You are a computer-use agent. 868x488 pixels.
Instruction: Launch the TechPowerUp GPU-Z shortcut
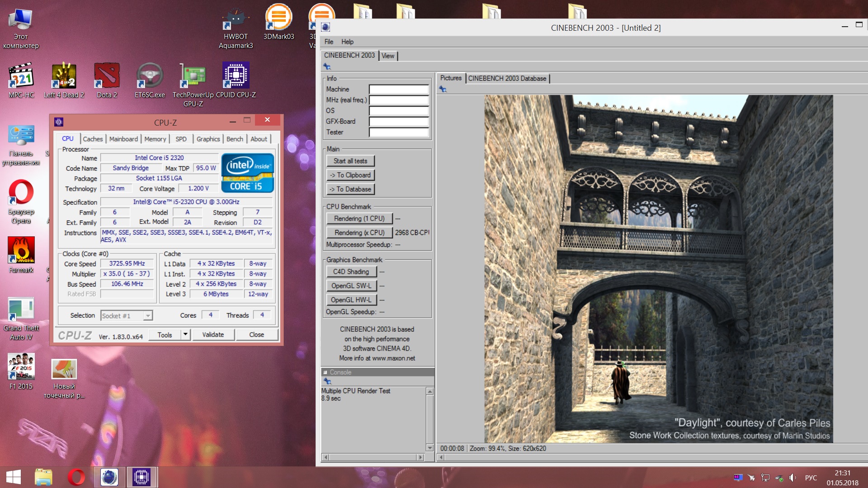(193, 85)
